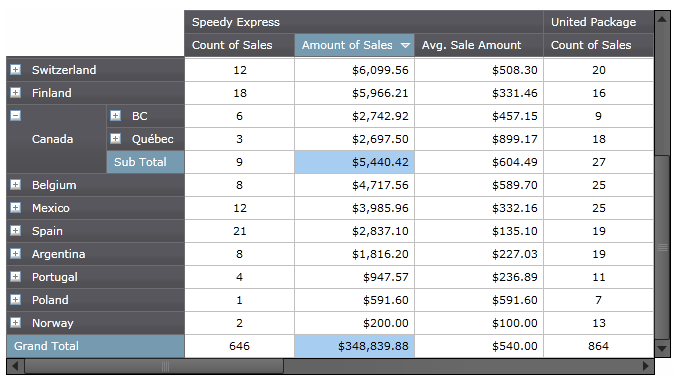675x380 pixels.
Task: Expand the Poland row
Action: [x=15, y=300]
